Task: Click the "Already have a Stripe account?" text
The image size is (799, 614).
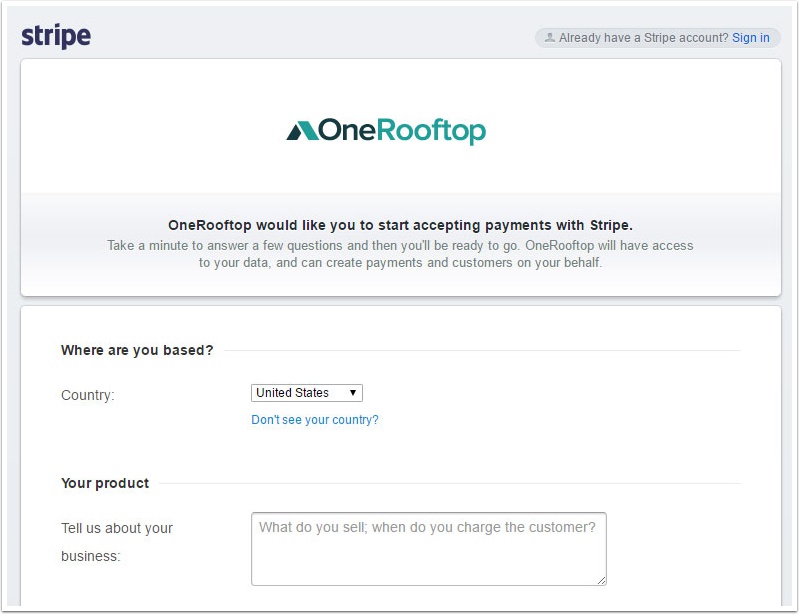Action: click(x=644, y=38)
